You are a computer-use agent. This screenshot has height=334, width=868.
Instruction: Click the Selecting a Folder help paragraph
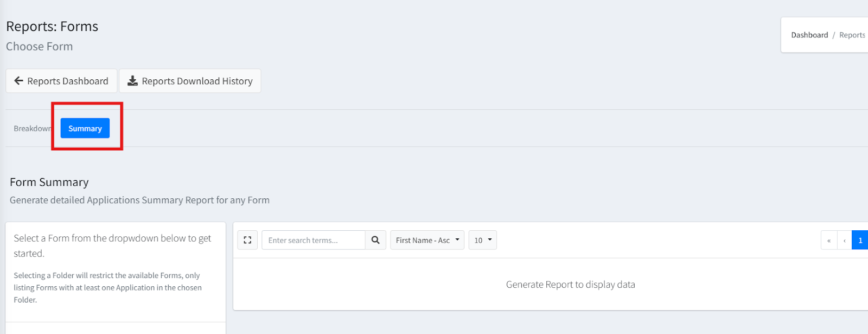107,287
